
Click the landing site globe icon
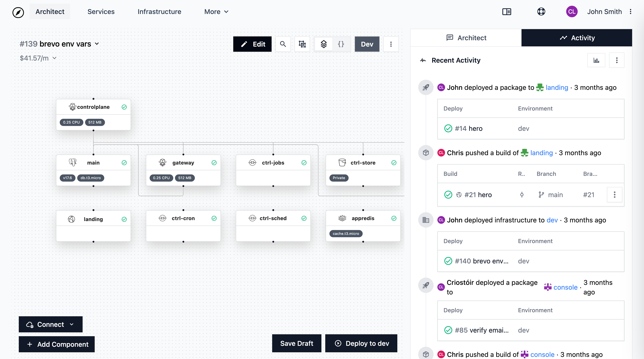pos(71,219)
